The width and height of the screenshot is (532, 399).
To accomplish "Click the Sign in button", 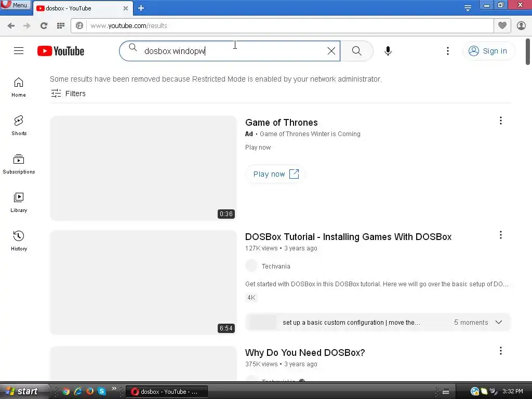I will pyautogui.click(x=488, y=51).
